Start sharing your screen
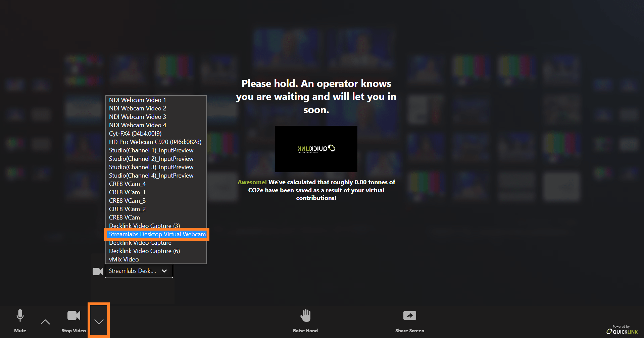The image size is (644, 338). [410, 321]
